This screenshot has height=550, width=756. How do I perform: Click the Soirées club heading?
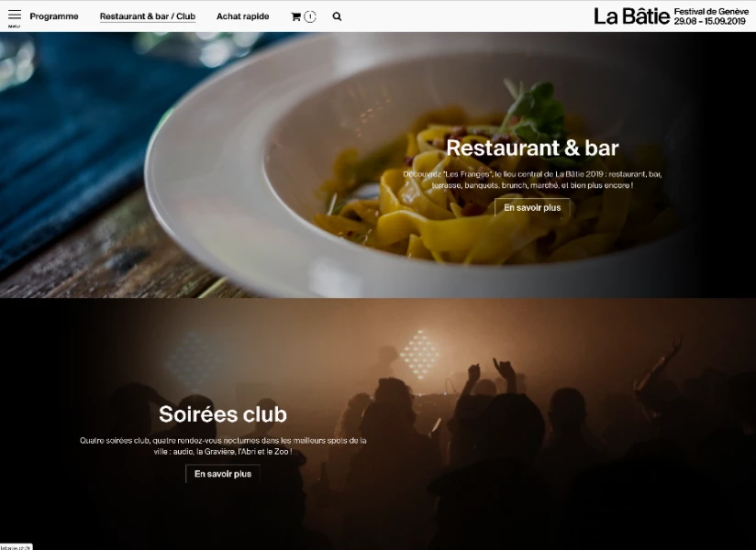223,414
